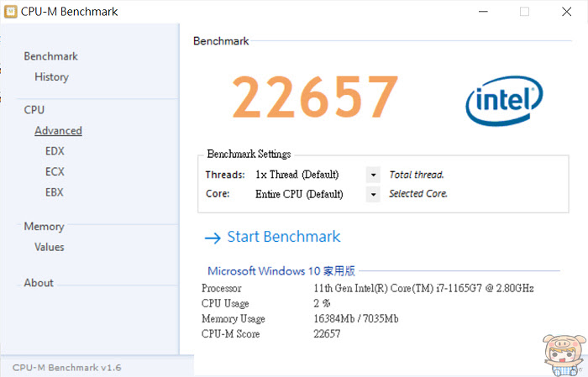Open the Advanced CPU page
588x377 pixels.
(x=58, y=131)
